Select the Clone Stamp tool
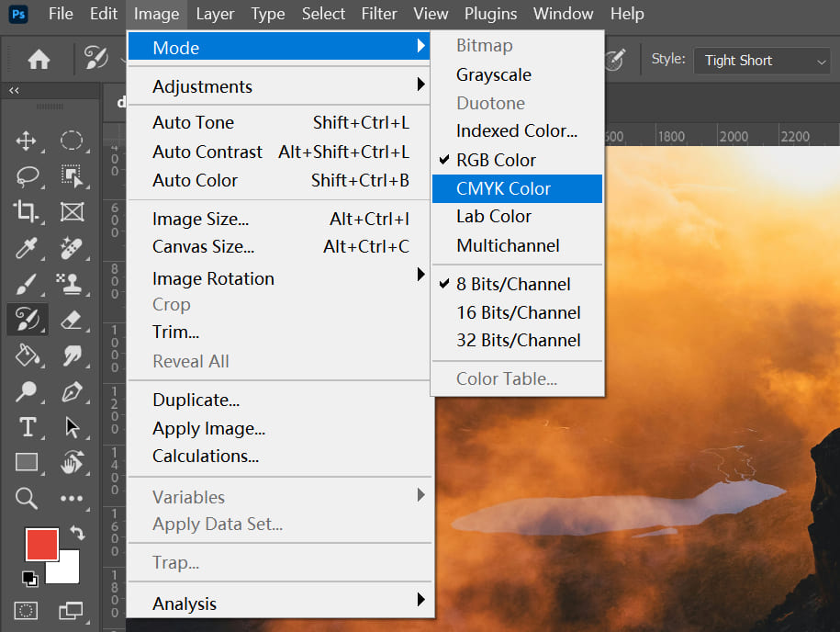 (71, 283)
